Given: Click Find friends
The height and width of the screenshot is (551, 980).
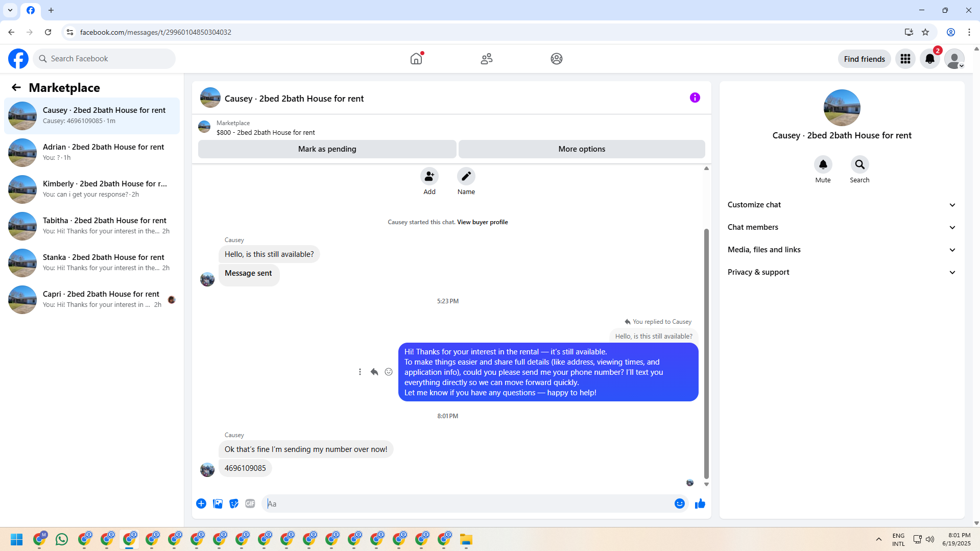Looking at the screenshot, I should (x=864, y=59).
